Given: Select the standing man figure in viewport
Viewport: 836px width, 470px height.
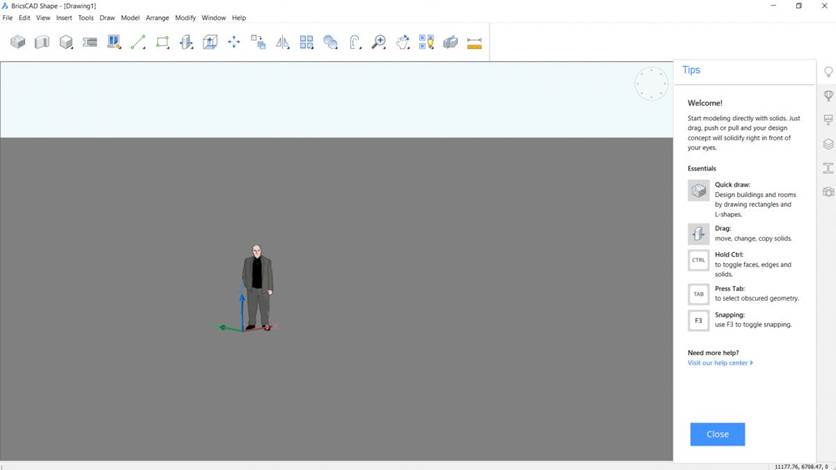Looking at the screenshot, I should click(x=258, y=287).
